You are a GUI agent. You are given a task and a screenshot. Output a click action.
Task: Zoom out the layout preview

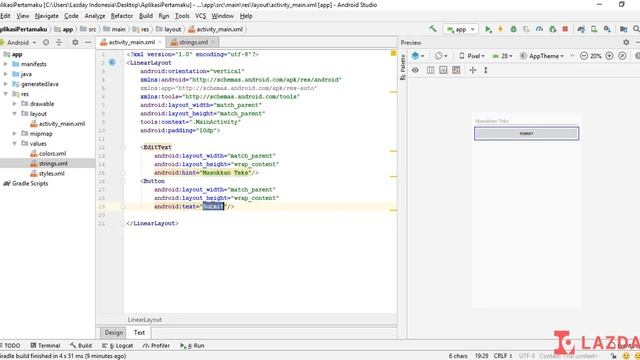click(584, 56)
